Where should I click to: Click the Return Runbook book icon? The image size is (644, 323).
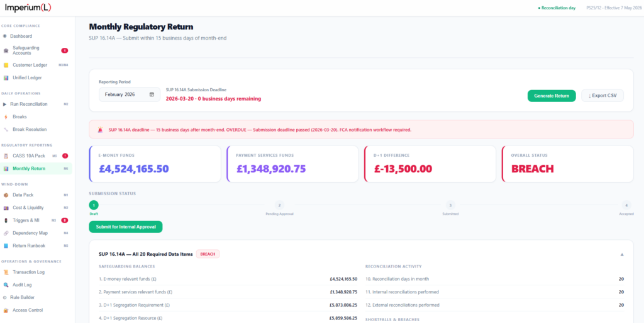tap(6, 246)
